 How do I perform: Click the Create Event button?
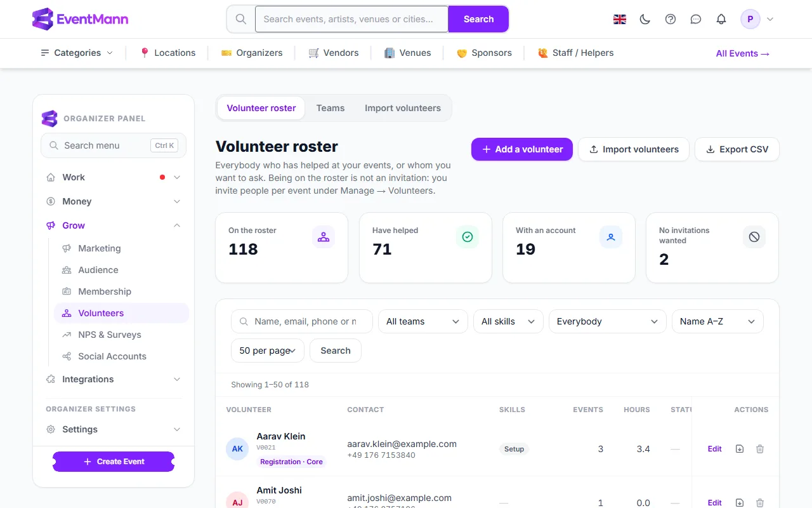coord(114,462)
